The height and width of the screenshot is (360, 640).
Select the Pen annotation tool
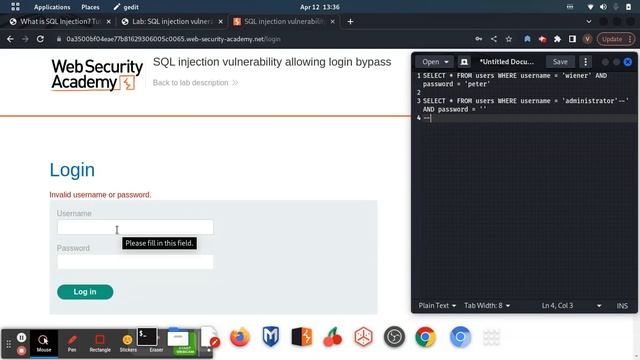(72, 343)
